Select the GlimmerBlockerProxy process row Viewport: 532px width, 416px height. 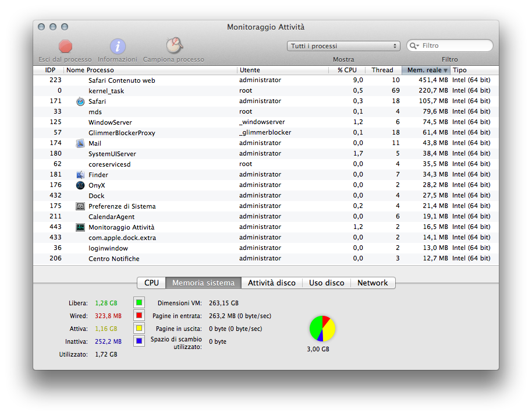tap(266, 133)
